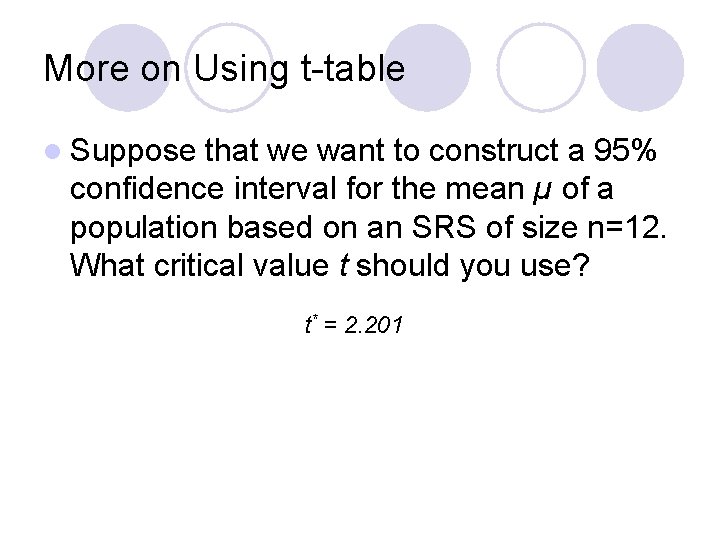Viewport: 720px width, 540px height.
Task: Click the rightmost filled lavender circle
Action: click(x=640, y=68)
